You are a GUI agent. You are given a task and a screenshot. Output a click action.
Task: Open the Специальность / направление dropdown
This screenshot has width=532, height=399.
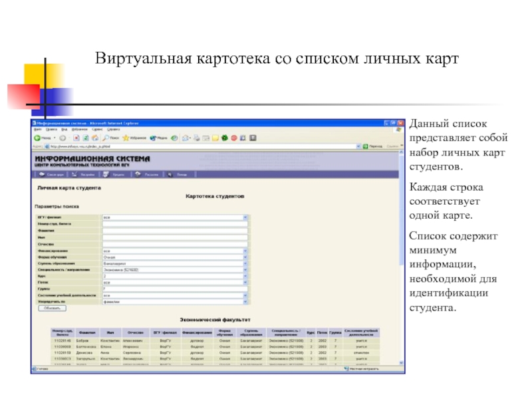(x=245, y=269)
